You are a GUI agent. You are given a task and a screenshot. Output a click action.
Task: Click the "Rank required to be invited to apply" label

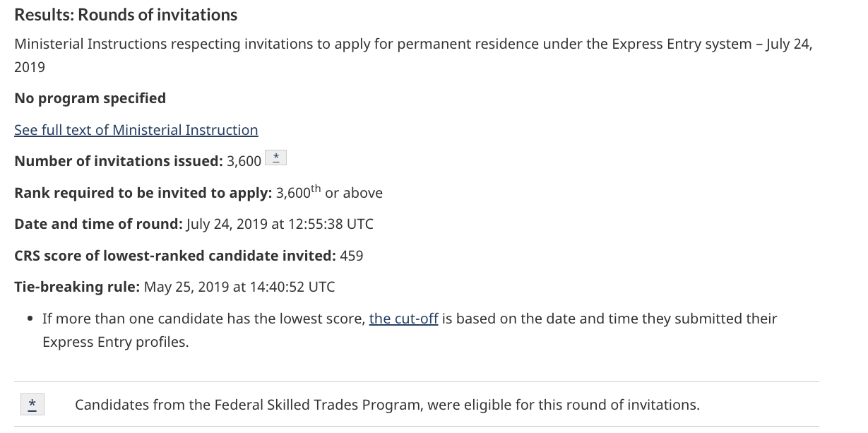143,193
